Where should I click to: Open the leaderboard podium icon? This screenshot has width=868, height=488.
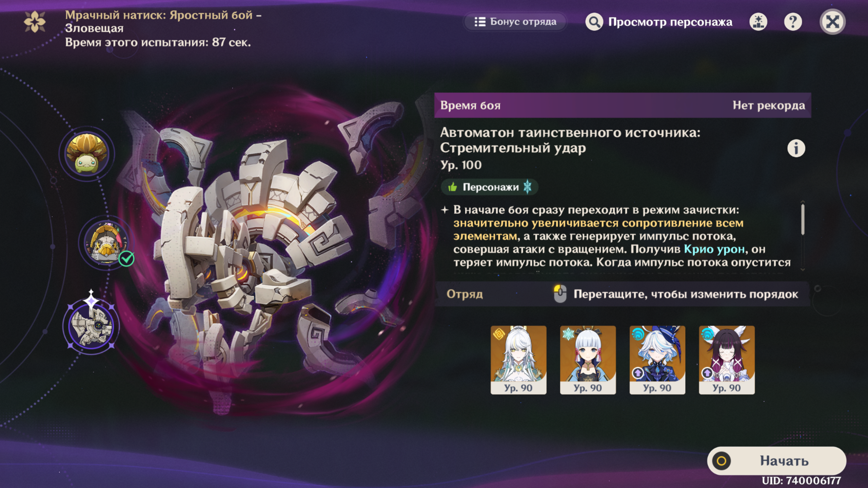click(x=758, y=22)
